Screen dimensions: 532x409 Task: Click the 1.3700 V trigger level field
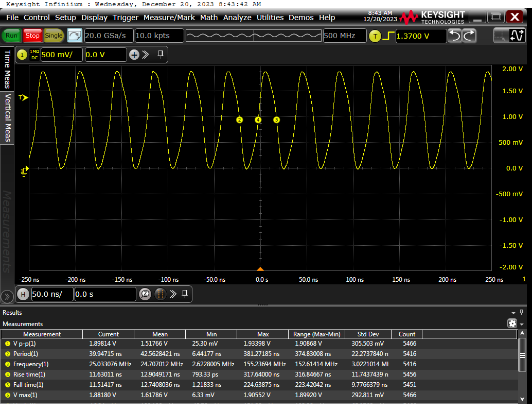coord(421,36)
